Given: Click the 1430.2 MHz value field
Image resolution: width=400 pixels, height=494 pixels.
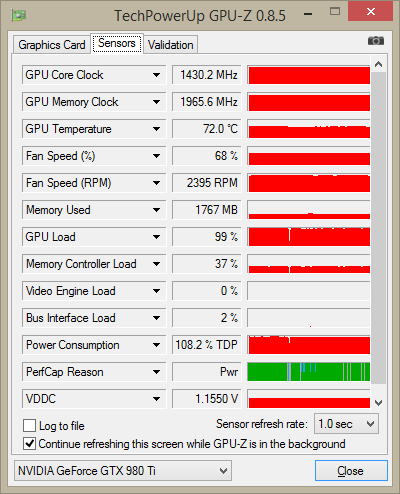Looking at the screenshot, I should coord(207,75).
